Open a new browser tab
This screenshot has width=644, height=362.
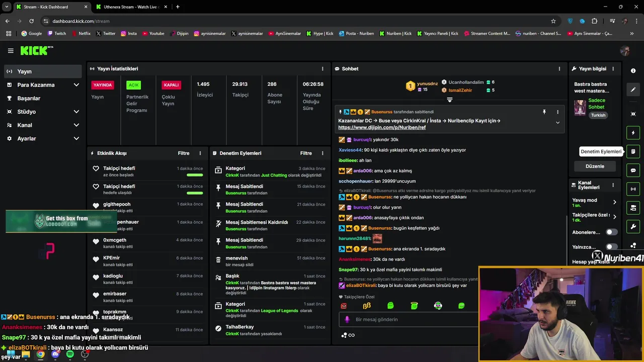click(x=178, y=7)
